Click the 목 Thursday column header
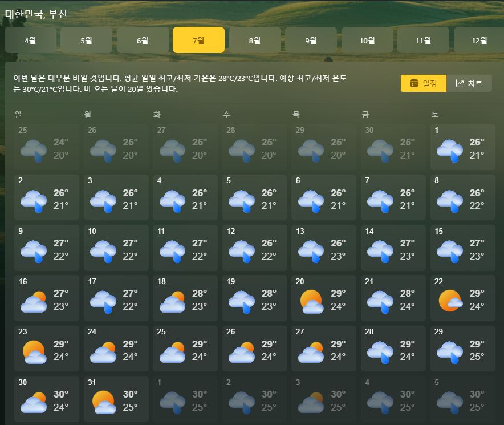The width and height of the screenshot is (504, 425). [x=296, y=114]
